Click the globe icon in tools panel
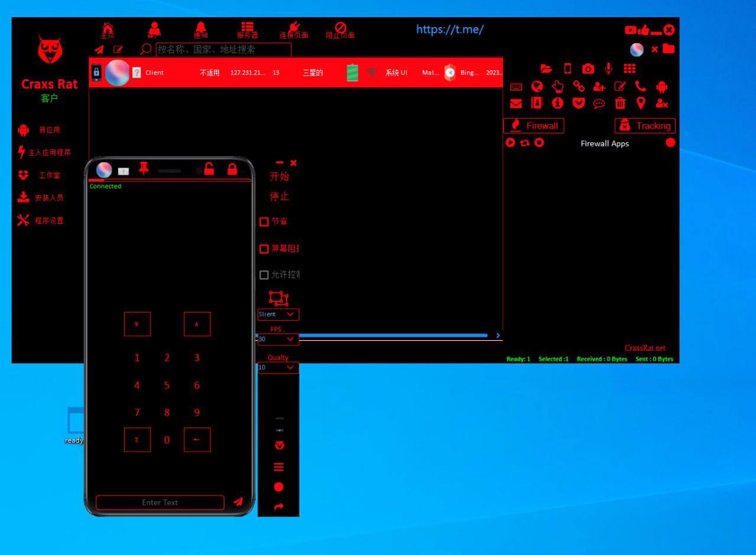This screenshot has height=555, width=756. coord(537,86)
